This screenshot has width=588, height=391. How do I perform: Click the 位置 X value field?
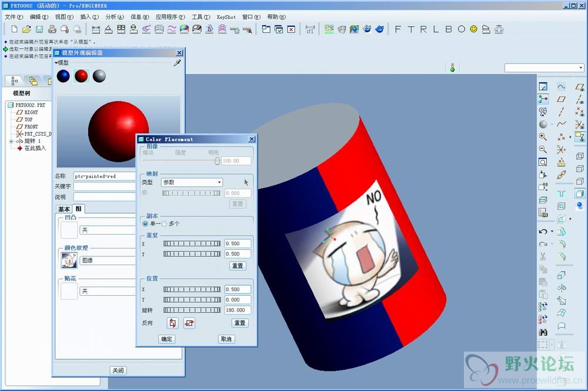pyautogui.click(x=238, y=289)
